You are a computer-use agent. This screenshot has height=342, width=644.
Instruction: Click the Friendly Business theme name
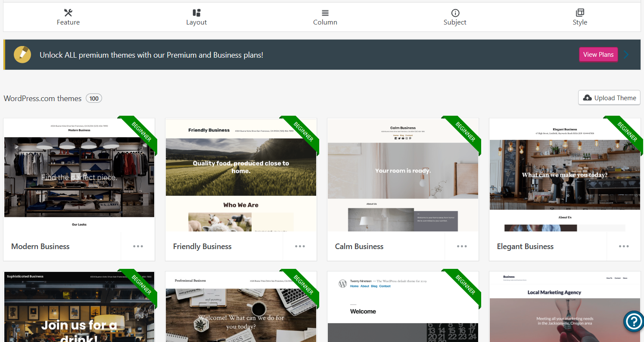(x=202, y=246)
